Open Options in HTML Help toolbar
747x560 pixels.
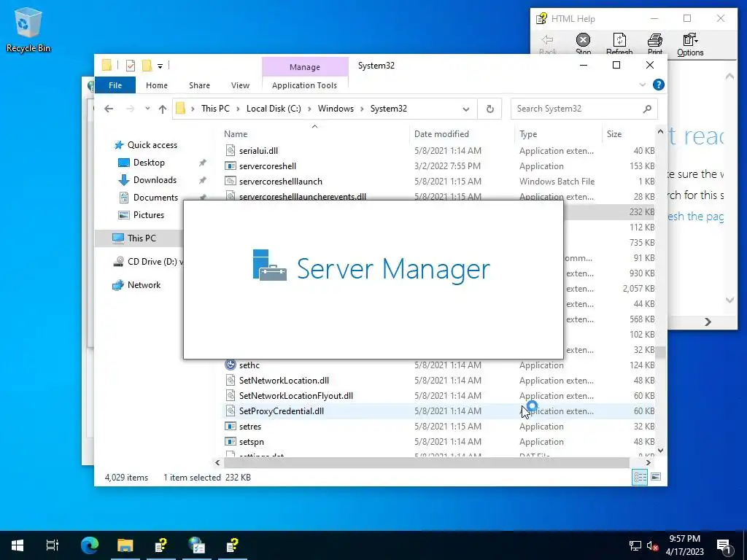690,44
